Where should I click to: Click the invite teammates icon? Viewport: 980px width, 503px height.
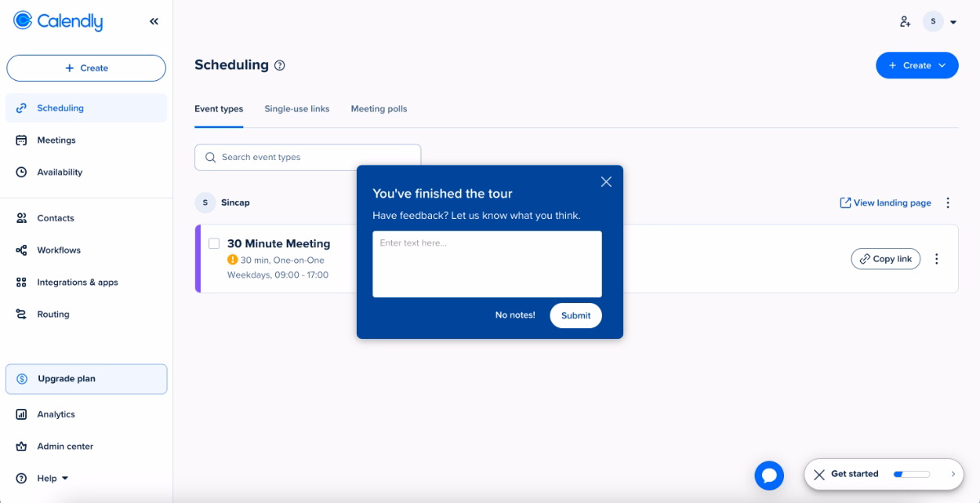905,21
